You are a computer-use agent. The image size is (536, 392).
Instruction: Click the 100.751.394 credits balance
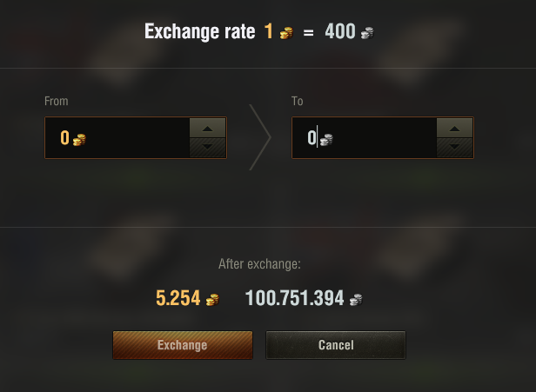pyautogui.click(x=294, y=298)
